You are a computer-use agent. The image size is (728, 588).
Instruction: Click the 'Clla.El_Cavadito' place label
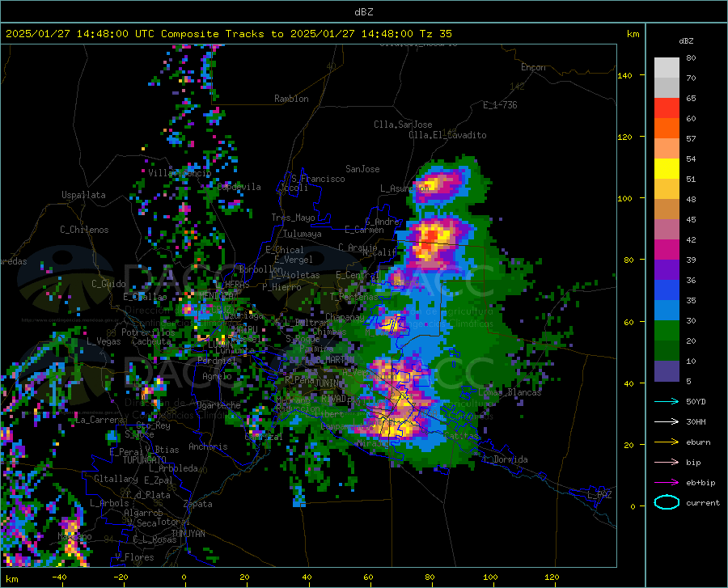pos(447,136)
